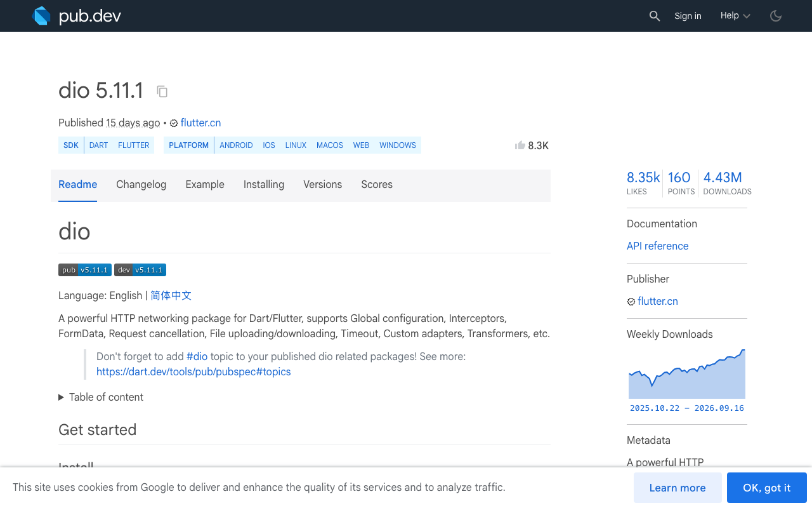Screen dimensions: 812x508
Task: Click the dio 5.11.1 title
Action: coord(101,91)
